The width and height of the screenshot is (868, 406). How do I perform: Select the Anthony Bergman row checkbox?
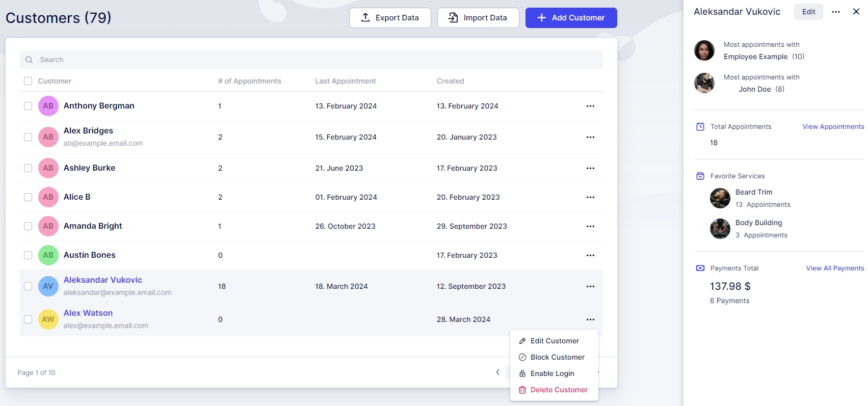click(x=28, y=106)
